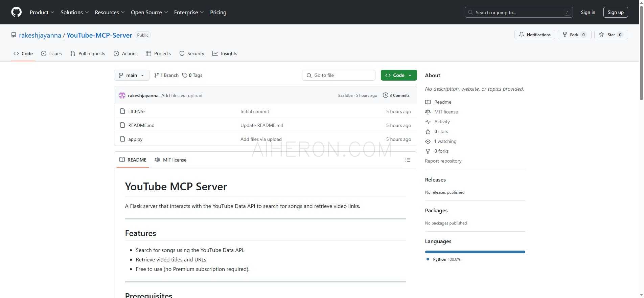Click the Notifications bell button

point(534,35)
